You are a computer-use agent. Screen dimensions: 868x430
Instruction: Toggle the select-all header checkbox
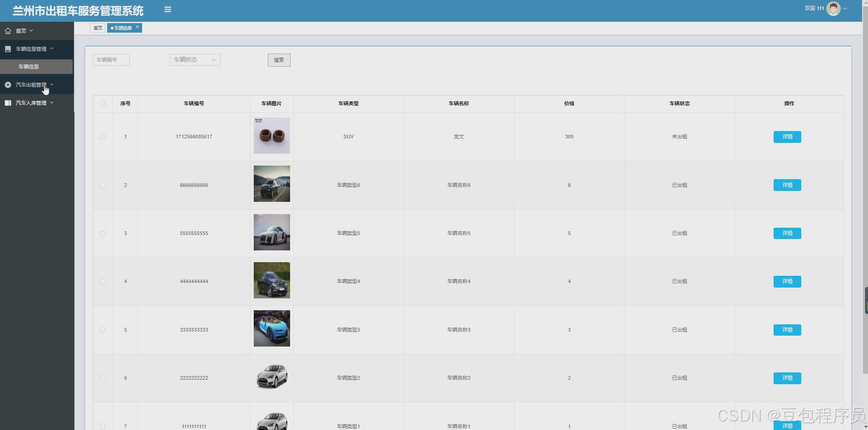(x=103, y=103)
